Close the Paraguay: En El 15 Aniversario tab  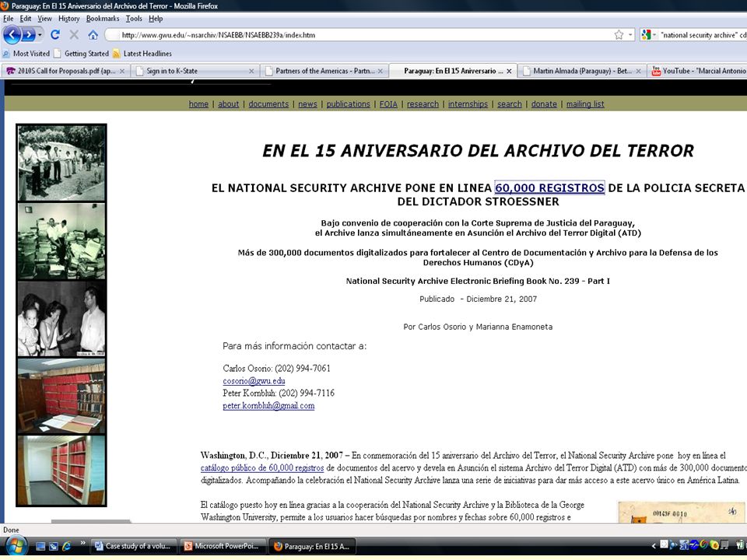(x=509, y=71)
